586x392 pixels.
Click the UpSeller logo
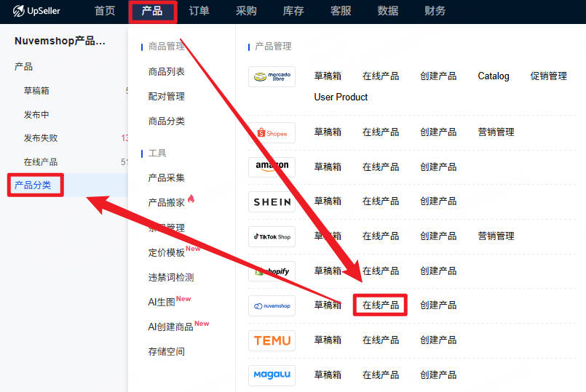36,11
